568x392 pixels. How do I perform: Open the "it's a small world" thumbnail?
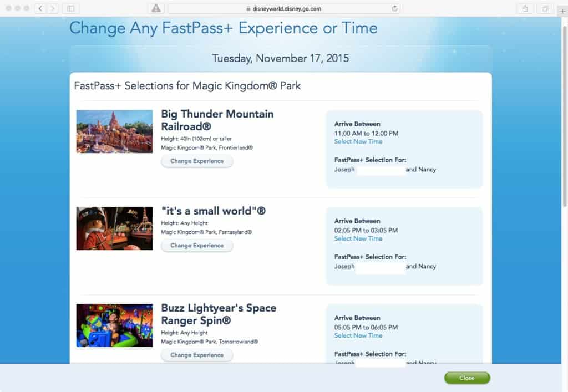pyautogui.click(x=114, y=228)
